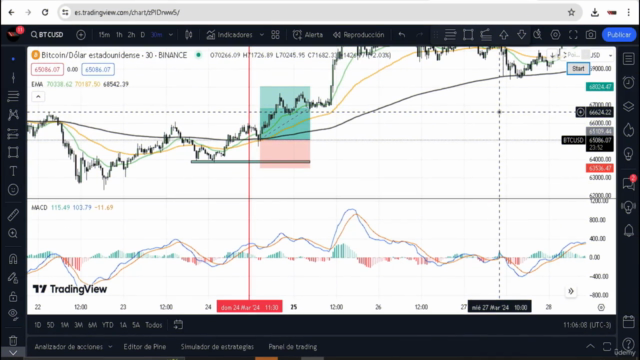The width and height of the screenshot is (640, 360).
Task: Add symbol with the plus icon
Action: [81, 35]
